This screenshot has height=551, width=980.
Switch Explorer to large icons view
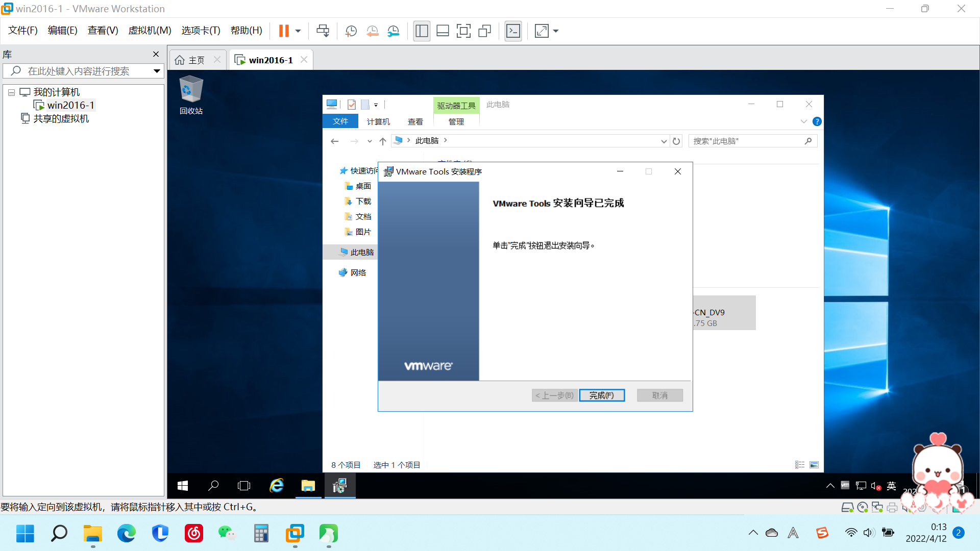tap(814, 465)
